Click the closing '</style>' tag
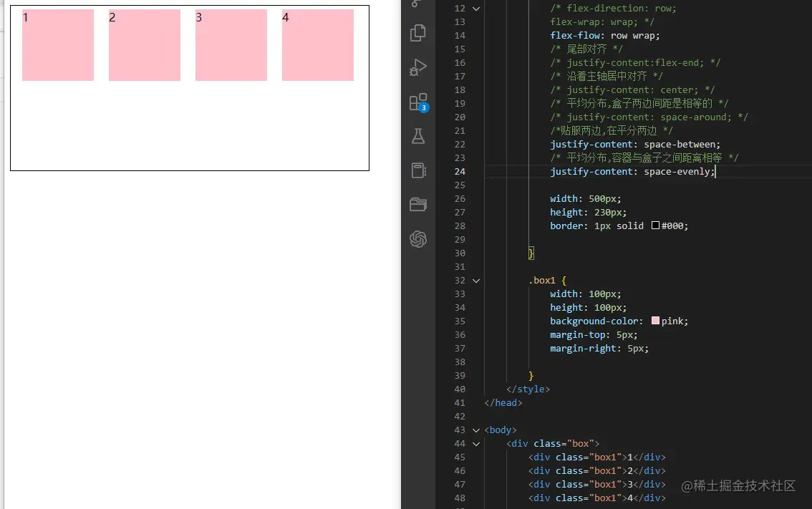This screenshot has height=509, width=812. click(528, 389)
